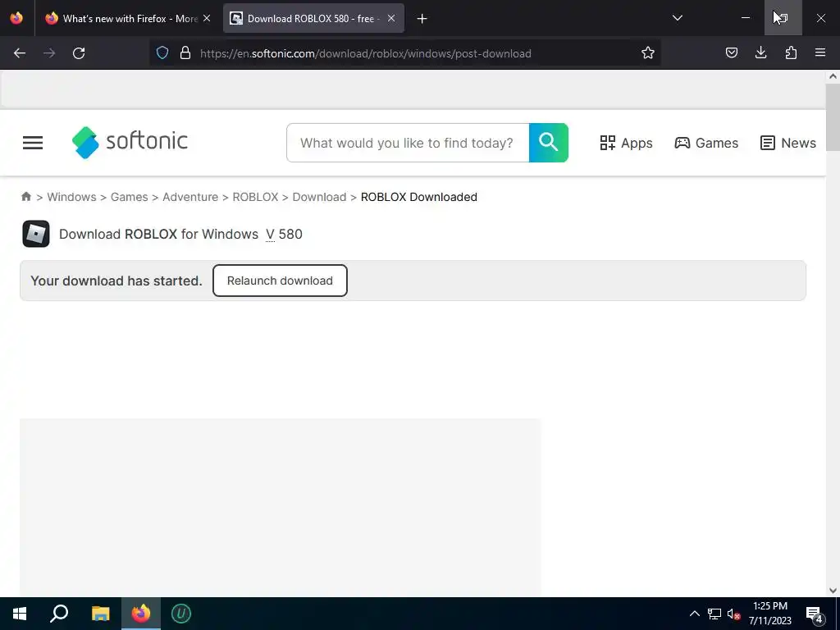Open network status tray icon

coord(714,614)
